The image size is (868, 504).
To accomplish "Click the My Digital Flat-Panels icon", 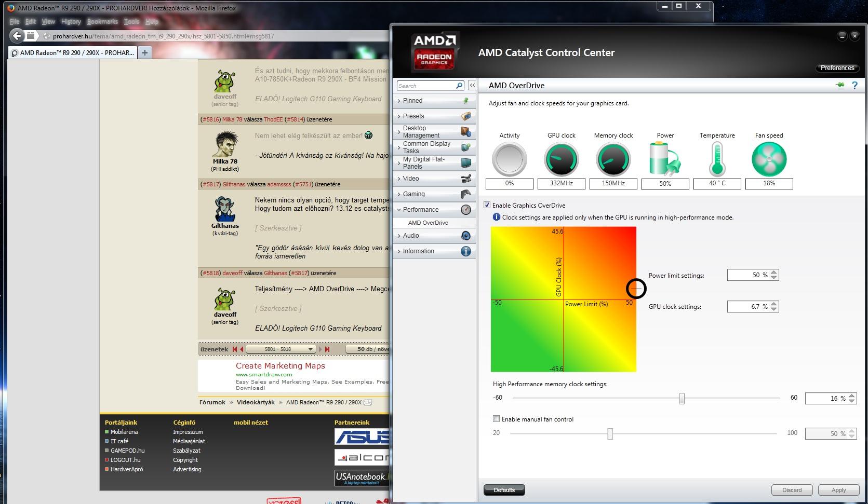I will click(466, 162).
